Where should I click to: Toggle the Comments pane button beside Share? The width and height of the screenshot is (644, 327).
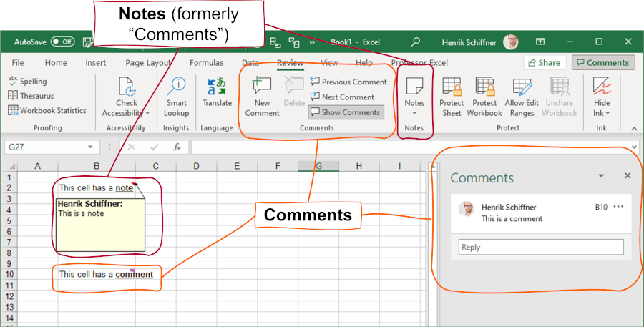[603, 63]
